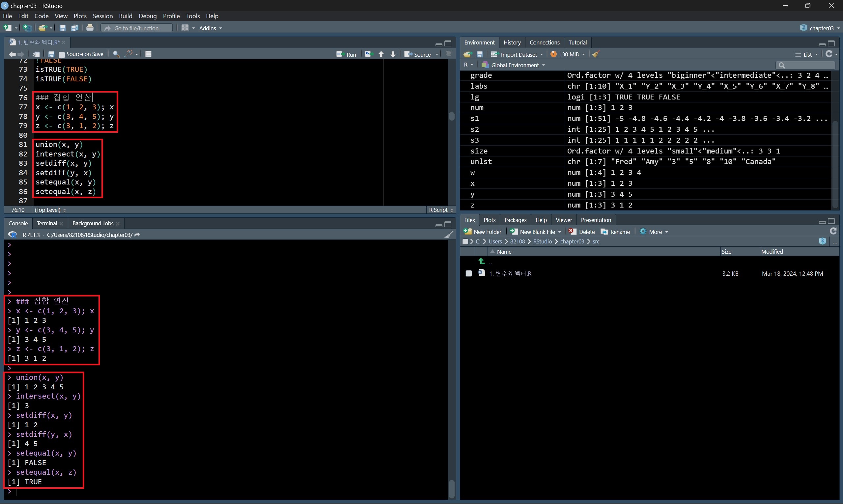Tick the select-all checkbox in Files path bar
The height and width of the screenshot is (504, 843).
pyautogui.click(x=465, y=241)
